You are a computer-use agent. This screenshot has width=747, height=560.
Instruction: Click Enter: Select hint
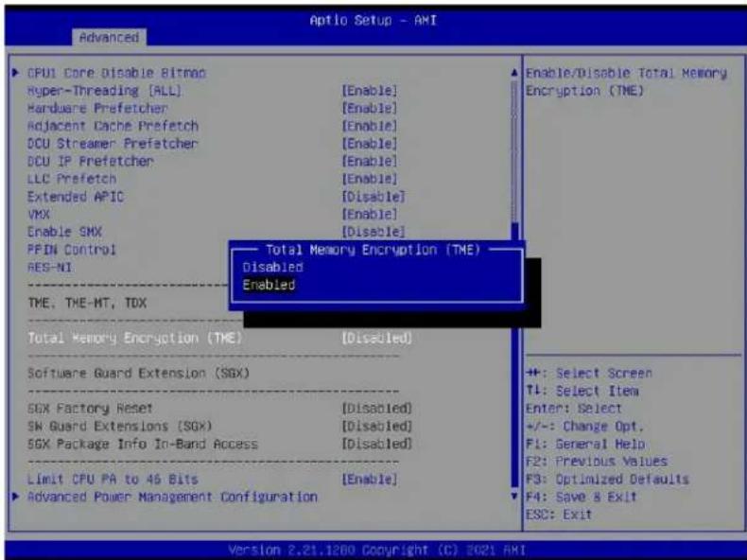[574, 408]
